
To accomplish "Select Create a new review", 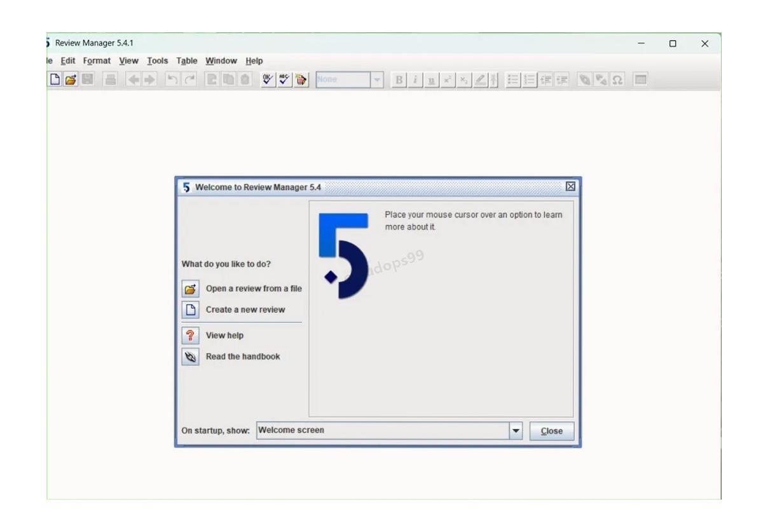I will pos(245,310).
